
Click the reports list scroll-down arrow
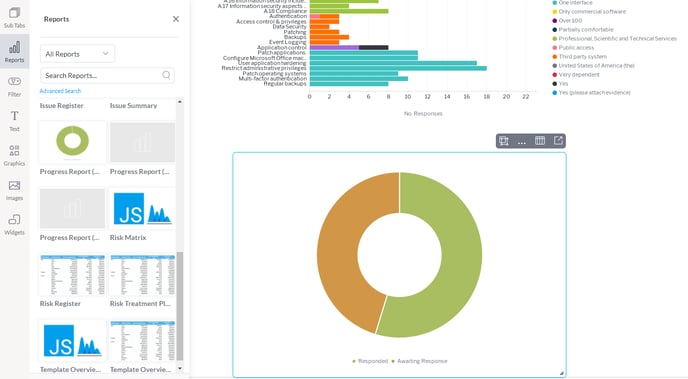[x=180, y=368]
